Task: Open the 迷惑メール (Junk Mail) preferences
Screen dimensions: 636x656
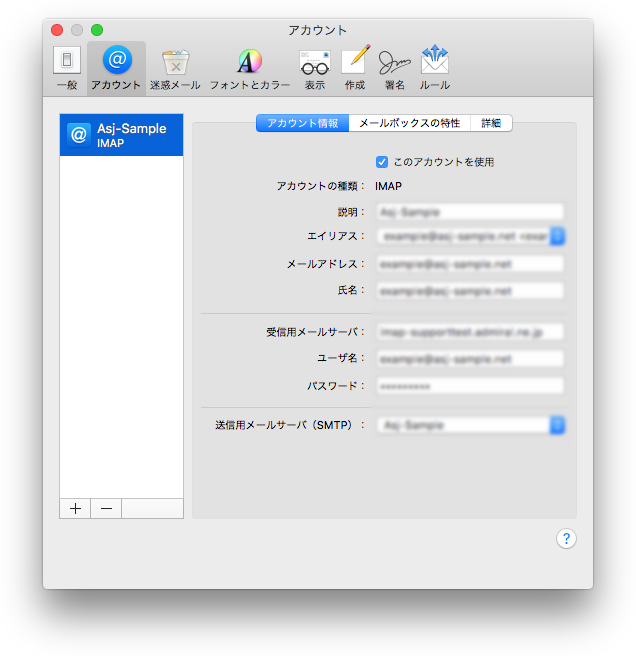Action: 175,68
